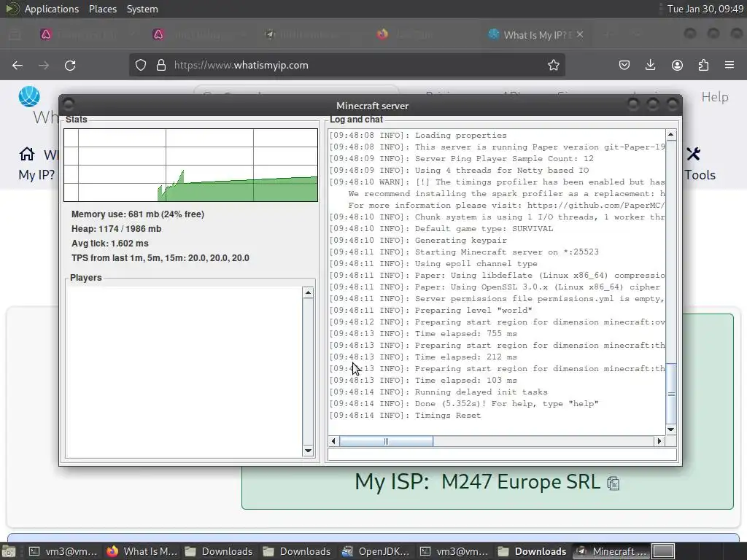Open the Firefox hamburger application menu
Screen dimensions: 747x560
pos(729,65)
